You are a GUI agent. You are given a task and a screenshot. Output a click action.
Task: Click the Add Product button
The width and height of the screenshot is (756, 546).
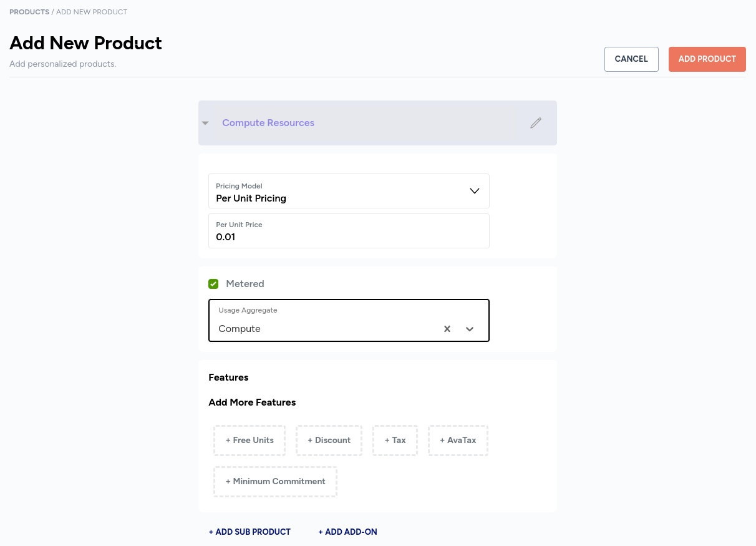click(x=707, y=59)
